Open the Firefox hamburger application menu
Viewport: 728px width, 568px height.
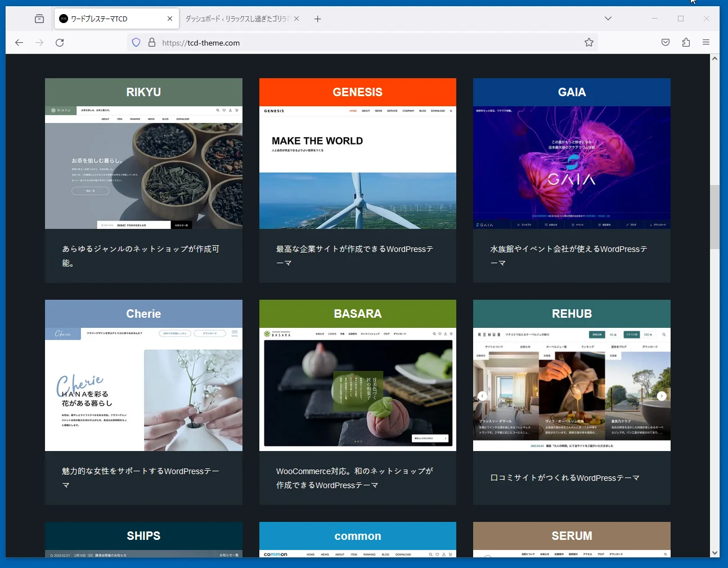[x=705, y=43]
